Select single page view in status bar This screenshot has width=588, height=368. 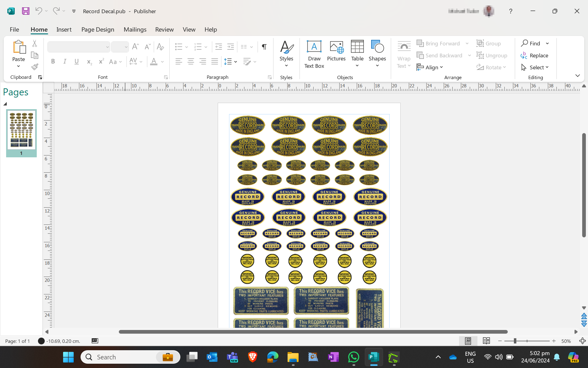coord(468,341)
